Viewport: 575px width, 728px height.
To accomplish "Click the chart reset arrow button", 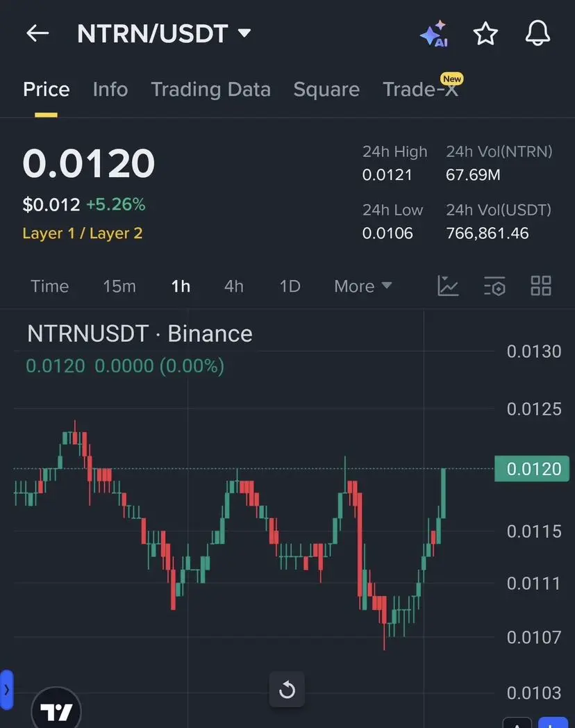I will coord(287,690).
